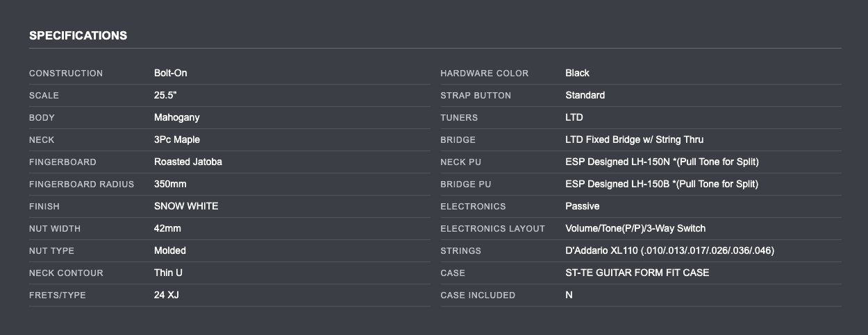The height and width of the screenshot is (335, 868).
Task: Click the SPECIFICATIONS heading
Action: (x=78, y=35)
